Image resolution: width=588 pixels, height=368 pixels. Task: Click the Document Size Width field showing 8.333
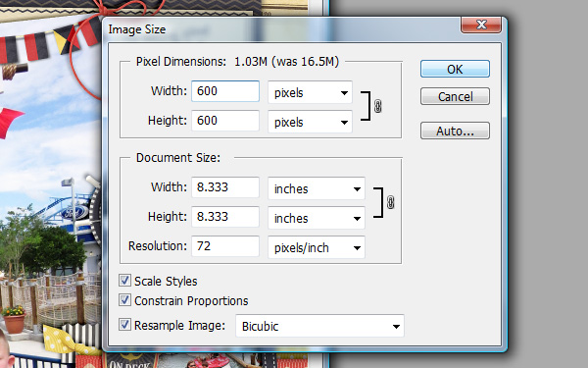(x=225, y=187)
